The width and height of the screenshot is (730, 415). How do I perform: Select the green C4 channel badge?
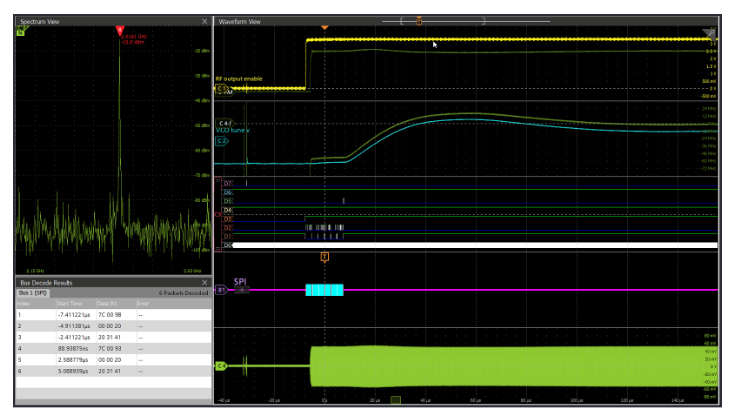(221, 366)
